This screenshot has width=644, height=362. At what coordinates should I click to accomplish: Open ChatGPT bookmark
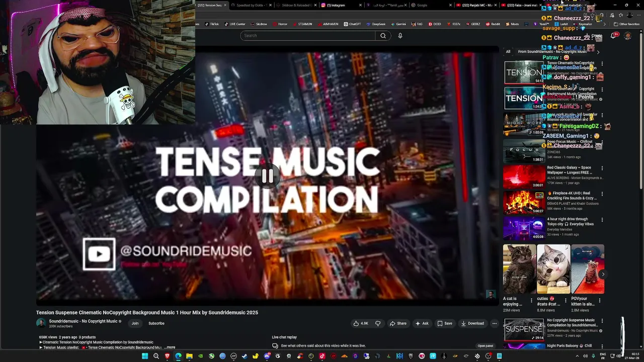(353, 24)
